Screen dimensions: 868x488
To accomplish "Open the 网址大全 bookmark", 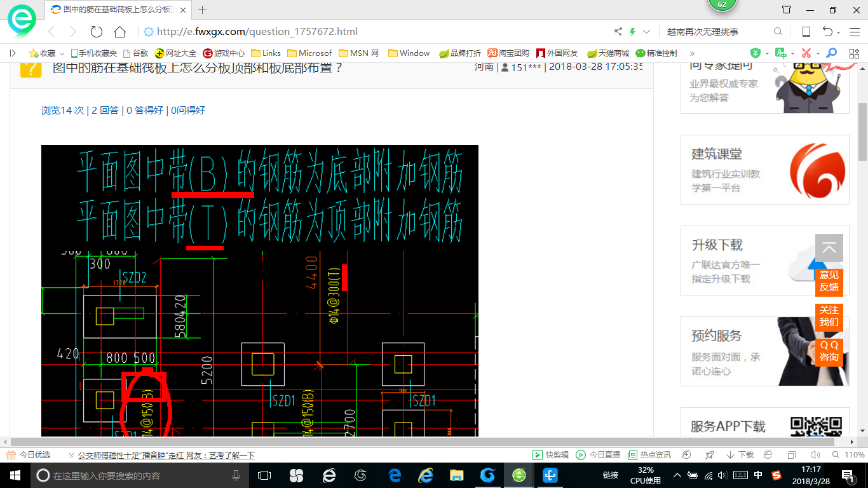I will tap(175, 53).
